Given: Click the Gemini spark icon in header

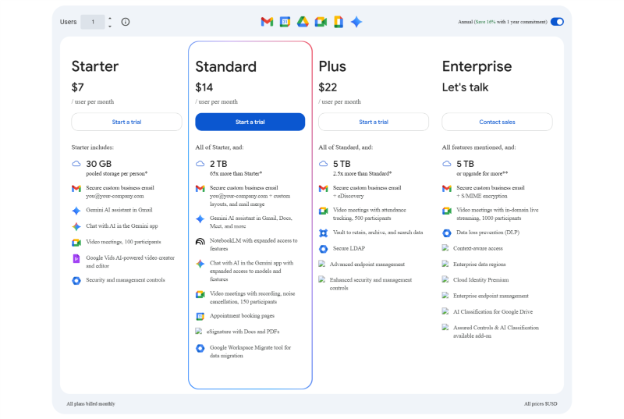Looking at the screenshot, I should click(x=356, y=22).
